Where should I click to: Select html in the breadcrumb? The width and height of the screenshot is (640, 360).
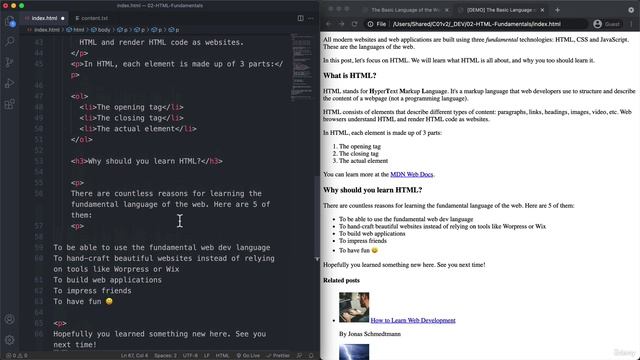point(76,30)
